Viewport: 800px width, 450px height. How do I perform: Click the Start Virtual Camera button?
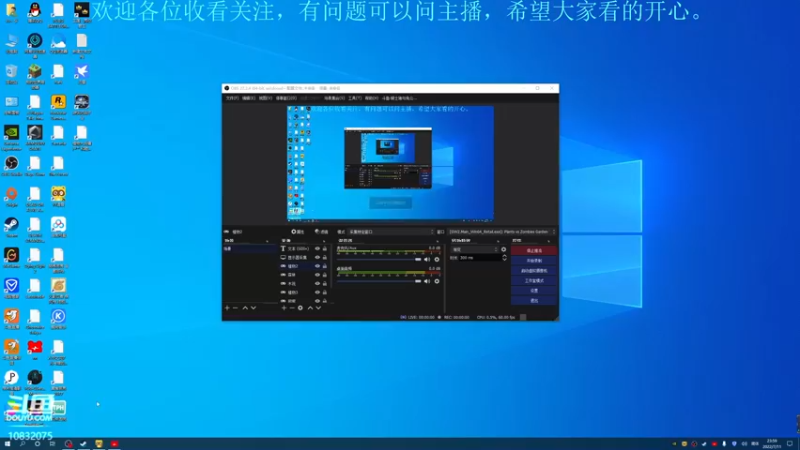(534, 270)
